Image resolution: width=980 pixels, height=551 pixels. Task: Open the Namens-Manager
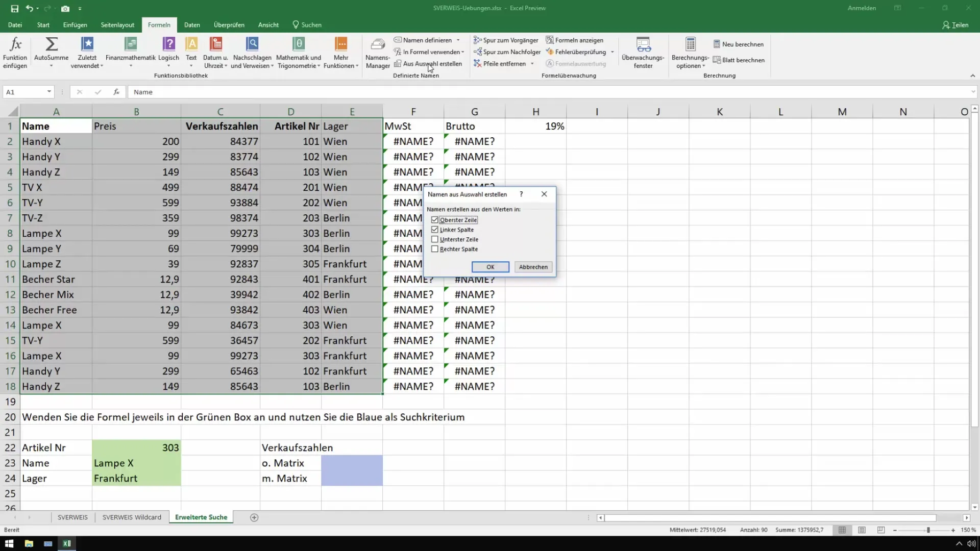tap(378, 53)
